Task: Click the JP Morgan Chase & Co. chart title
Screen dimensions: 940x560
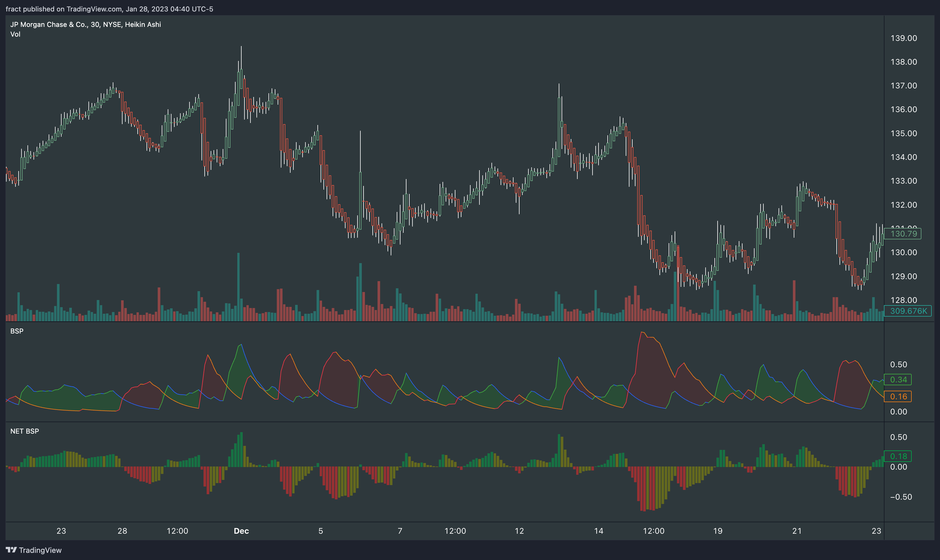Action: (x=85, y=25)
